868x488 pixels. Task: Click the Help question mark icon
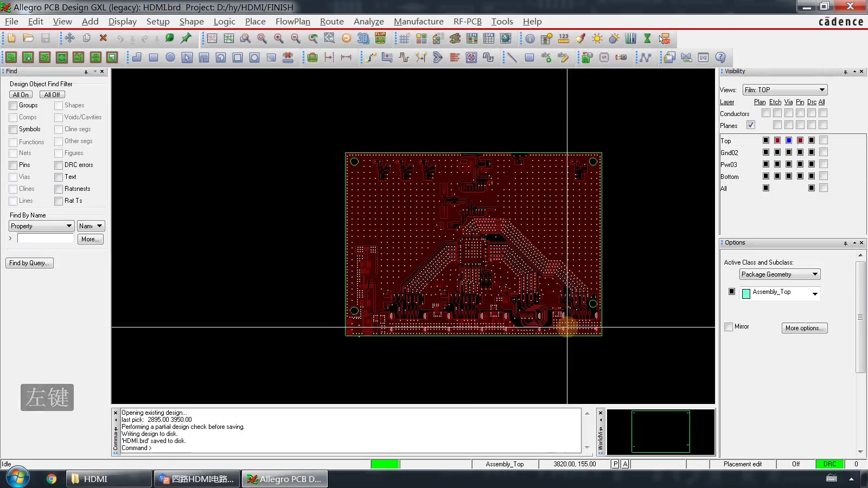coord(720,57)
